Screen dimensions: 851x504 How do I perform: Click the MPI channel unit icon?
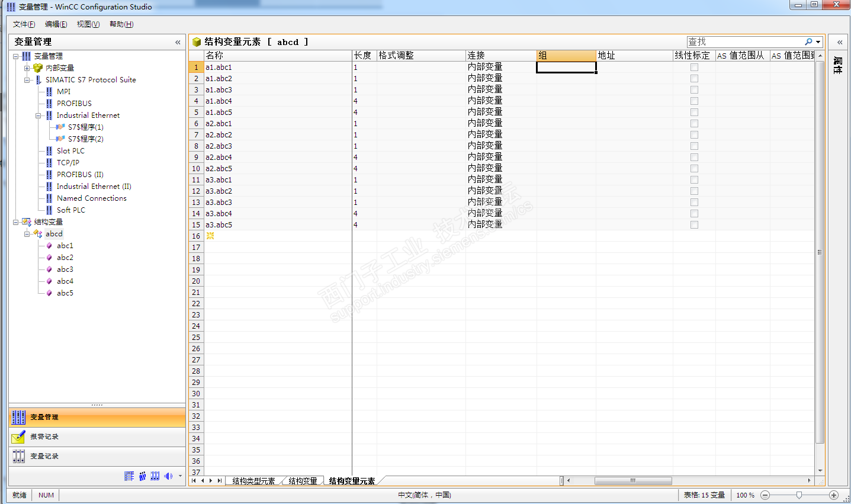click(49, 92)
